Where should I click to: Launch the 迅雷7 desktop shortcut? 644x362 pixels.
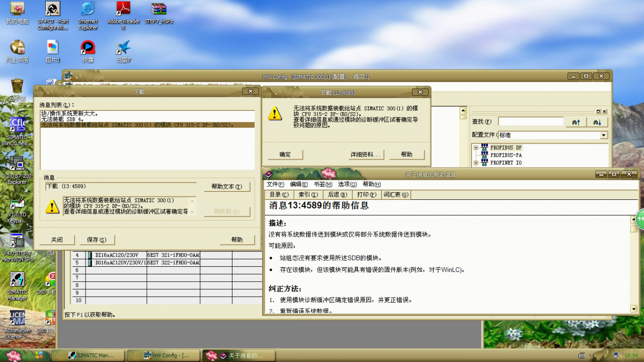pyautogui.click(x=123, y=51)
